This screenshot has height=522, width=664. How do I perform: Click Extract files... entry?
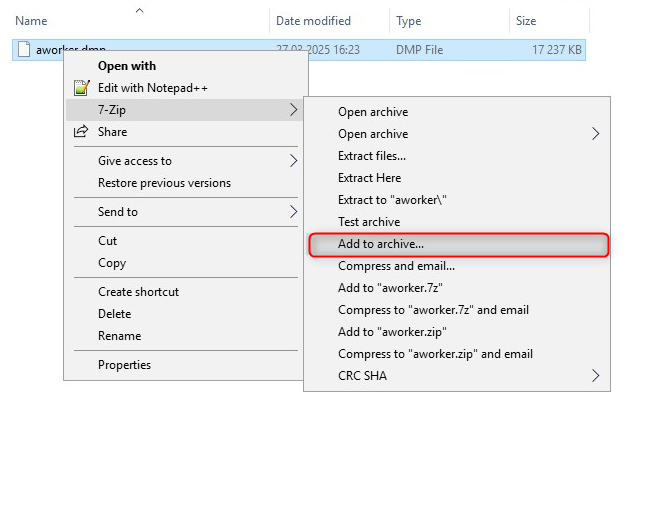tap(371, 156)
